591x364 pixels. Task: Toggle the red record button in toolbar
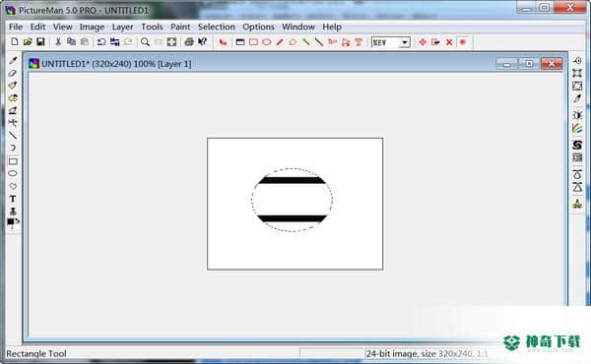click(x=463, y=42)
